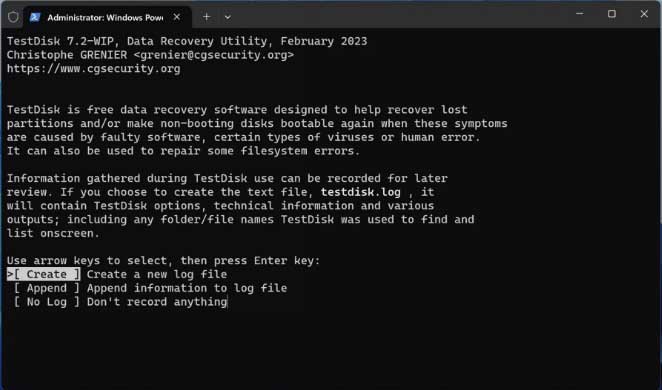This screenshot has width=662, height=390.
Task: Click 'Use arrow keys to select' instruction line
Action: pos(164,261)
